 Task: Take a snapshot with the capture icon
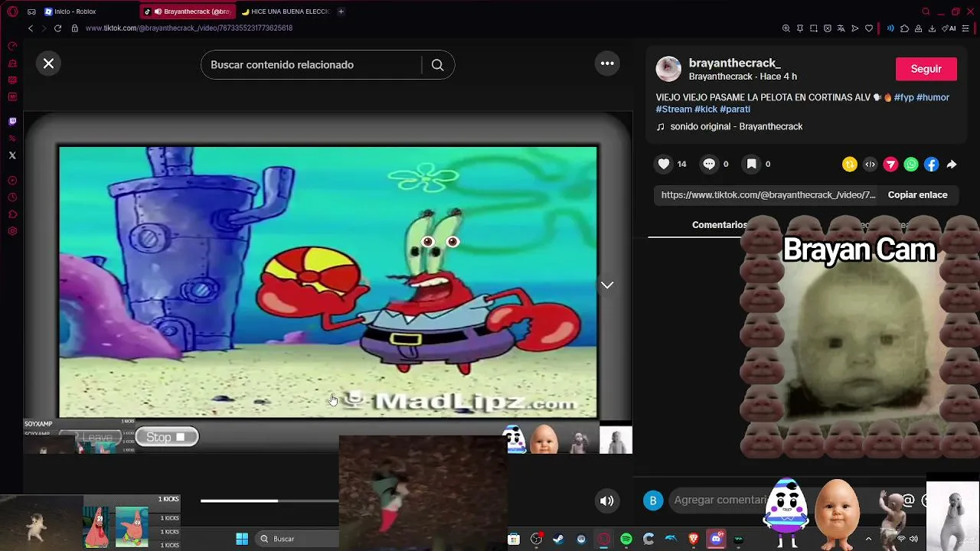814,28
